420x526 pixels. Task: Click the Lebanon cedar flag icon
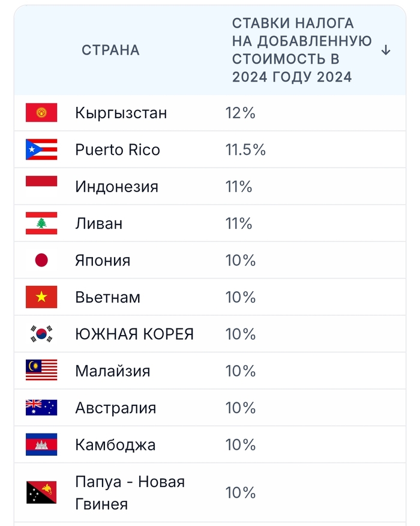(41, 223)
